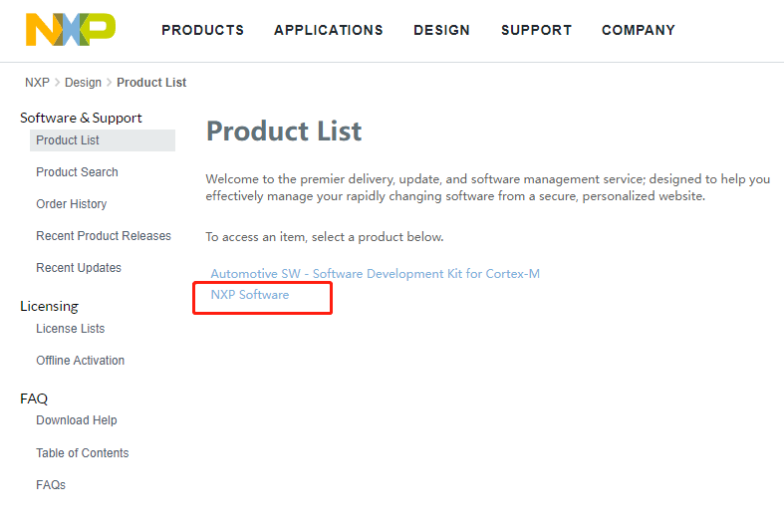The image size is (784, 532).
Task: Open the COMPANY menu
Action: [x=639, y=30]
